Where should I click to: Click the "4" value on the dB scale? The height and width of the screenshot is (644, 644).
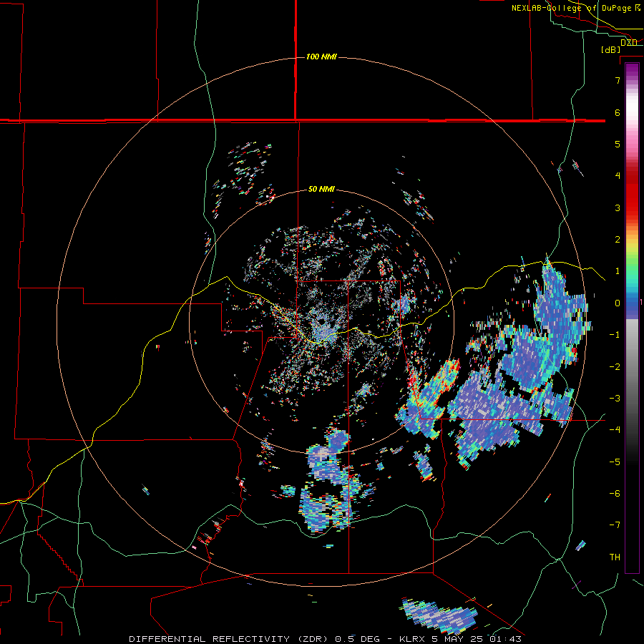(x=618, y=176)
